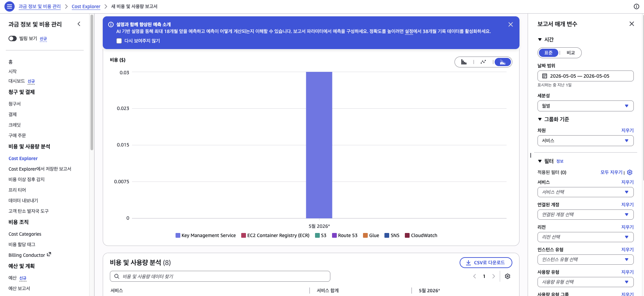Open the hamburger navigation menu
Screen dimensions: 644x296
(9, 6)
